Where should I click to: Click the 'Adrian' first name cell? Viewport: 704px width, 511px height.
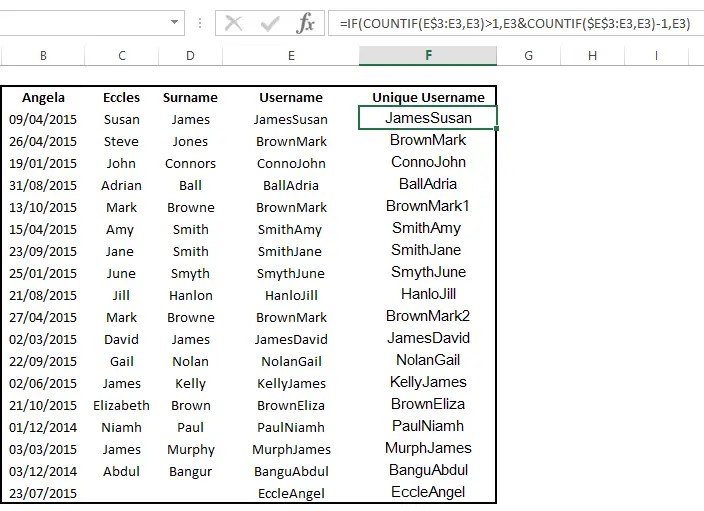(x=121, y=185)
